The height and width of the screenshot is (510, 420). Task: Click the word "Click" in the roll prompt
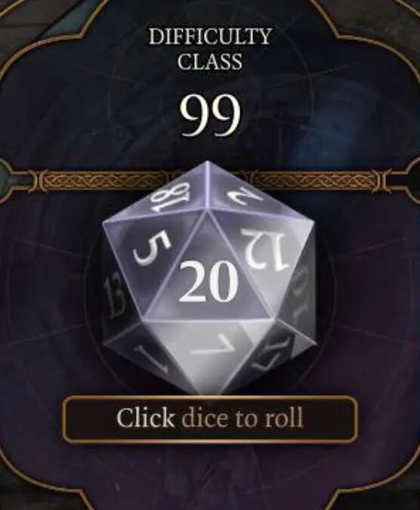click(145, 417)
